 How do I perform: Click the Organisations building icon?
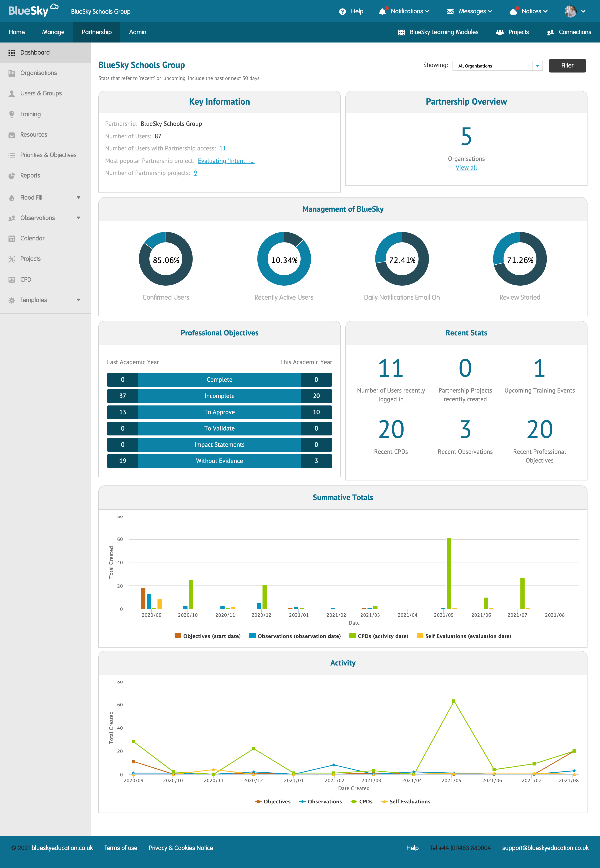pos(12,73)
